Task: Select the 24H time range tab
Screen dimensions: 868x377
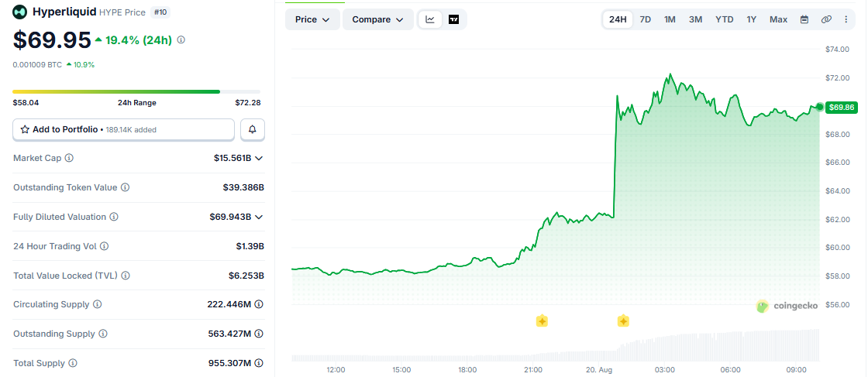Action: (x=618, y=19)
